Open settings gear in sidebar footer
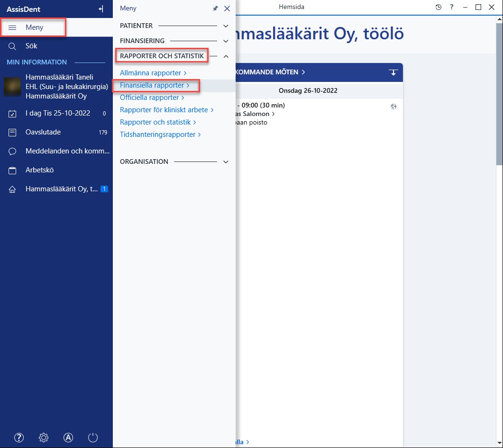The width and height of the screenshot is (503, 448). [44, 438]
